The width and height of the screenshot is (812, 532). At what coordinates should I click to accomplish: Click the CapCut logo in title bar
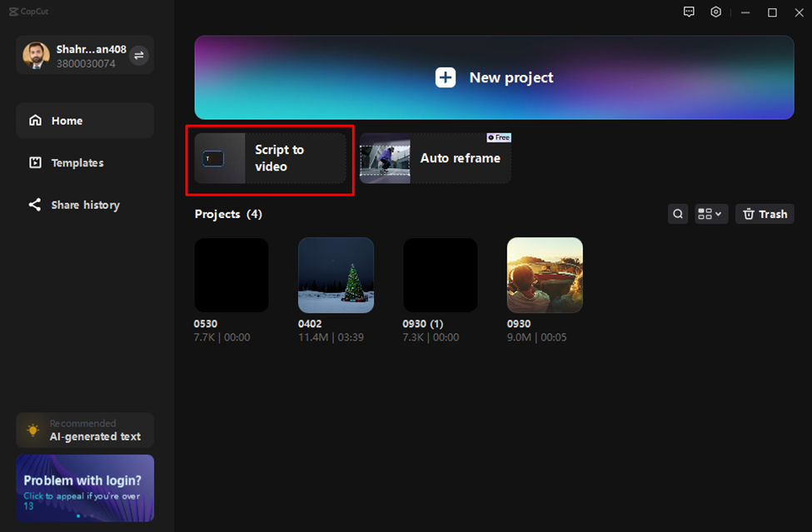click(x=28, y=12)
